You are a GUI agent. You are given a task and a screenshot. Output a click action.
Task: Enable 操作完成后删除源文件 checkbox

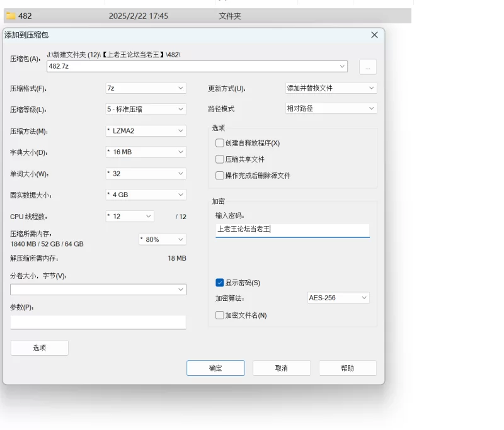219,176
